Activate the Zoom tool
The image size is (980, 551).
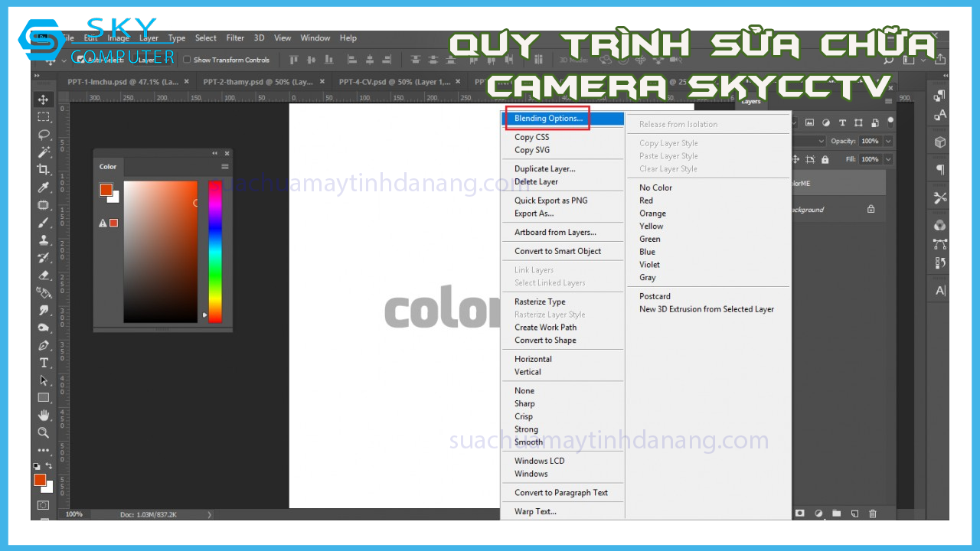pos(44,432)
